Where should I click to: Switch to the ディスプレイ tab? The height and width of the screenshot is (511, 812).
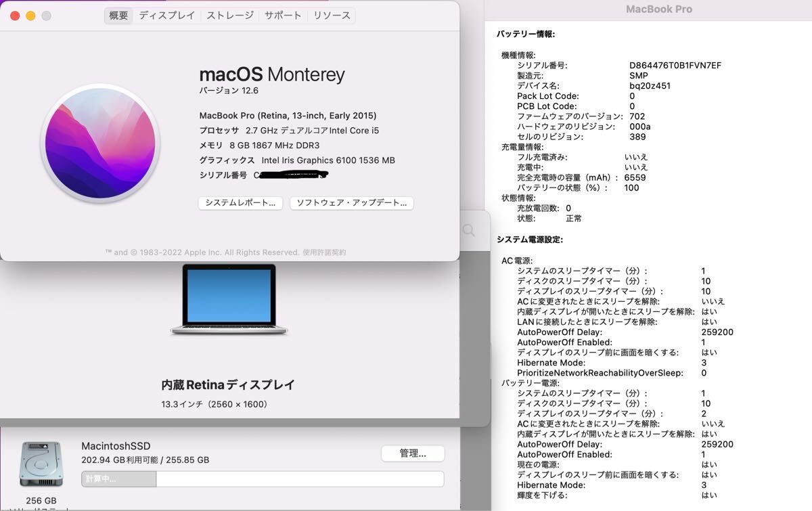click(167, 16)
